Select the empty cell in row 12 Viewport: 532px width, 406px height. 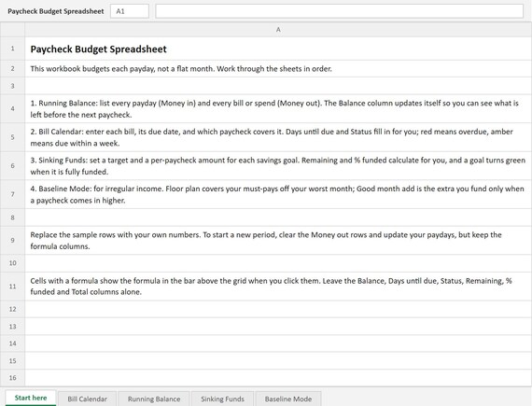click(x=278, y=309)
